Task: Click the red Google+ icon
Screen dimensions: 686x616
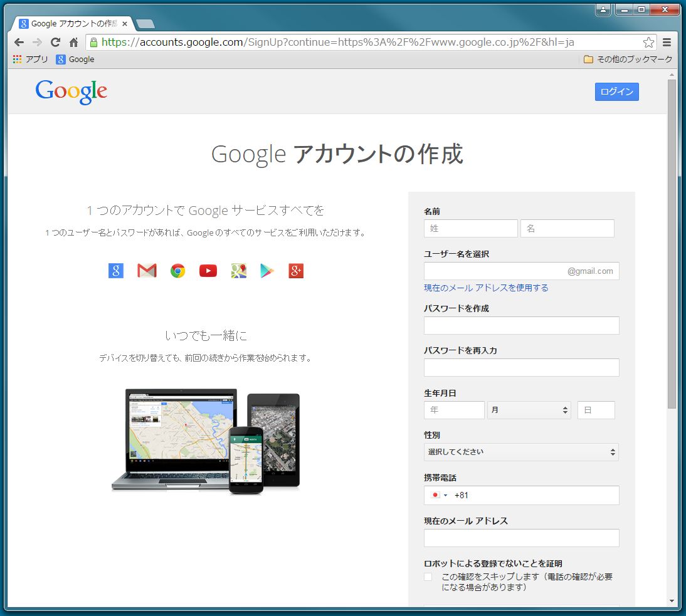Action: pos(296,271)
